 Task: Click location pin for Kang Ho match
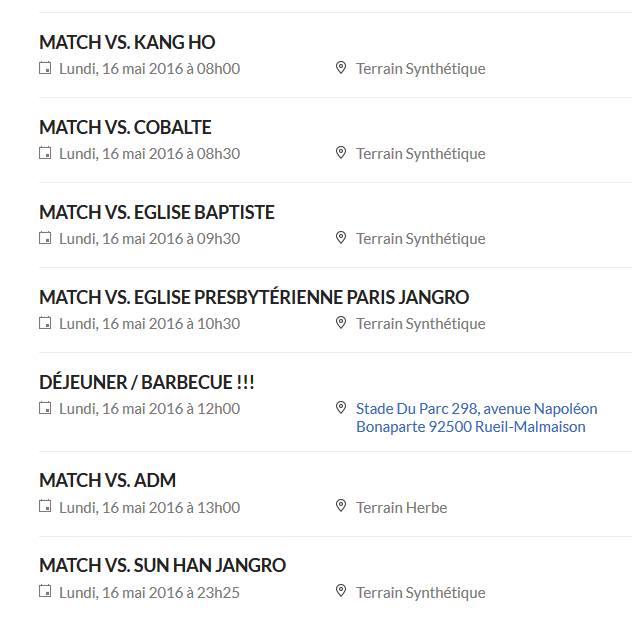click(341, 68)
